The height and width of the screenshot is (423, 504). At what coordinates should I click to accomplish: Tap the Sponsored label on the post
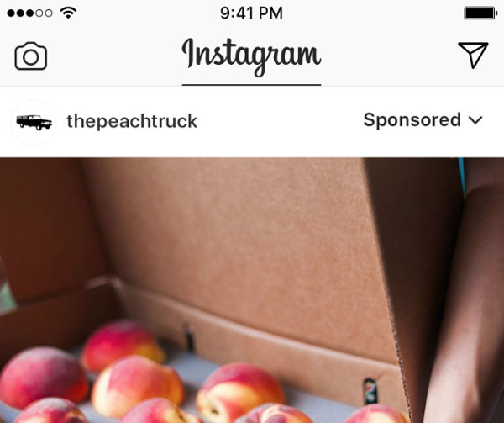[x=412, y=120]
